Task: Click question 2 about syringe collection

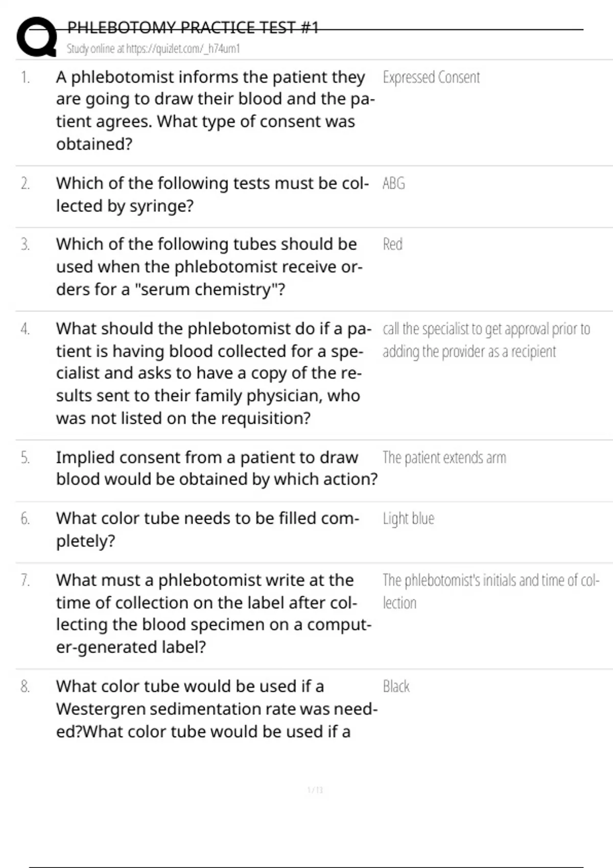Action: coord(213,195)
